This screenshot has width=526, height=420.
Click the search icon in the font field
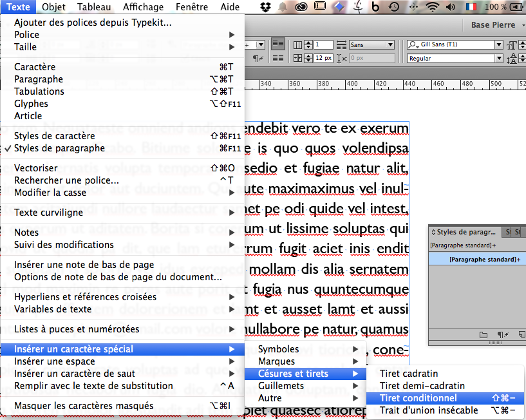click(413, 44)
